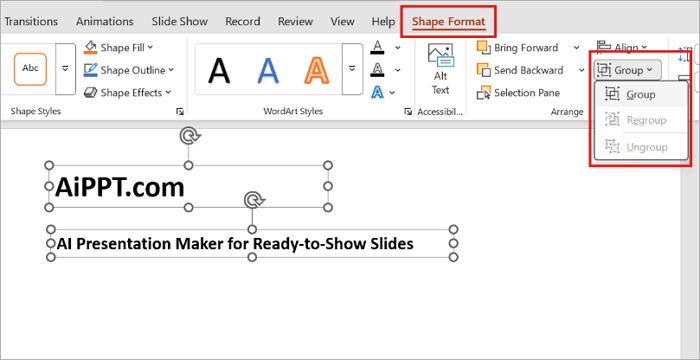Expand the WordArt Styles gallery
The image size is (700, 360).
[352, 69]
